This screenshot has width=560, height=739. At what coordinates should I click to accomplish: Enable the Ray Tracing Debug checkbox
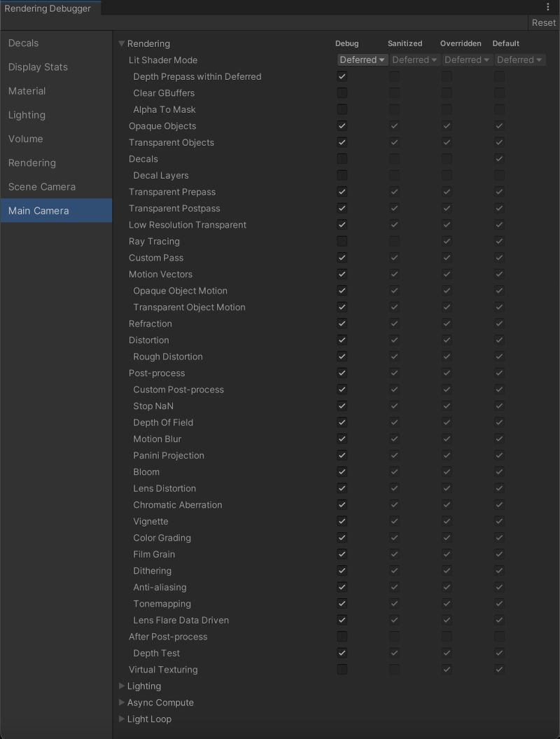coord(342,241)
